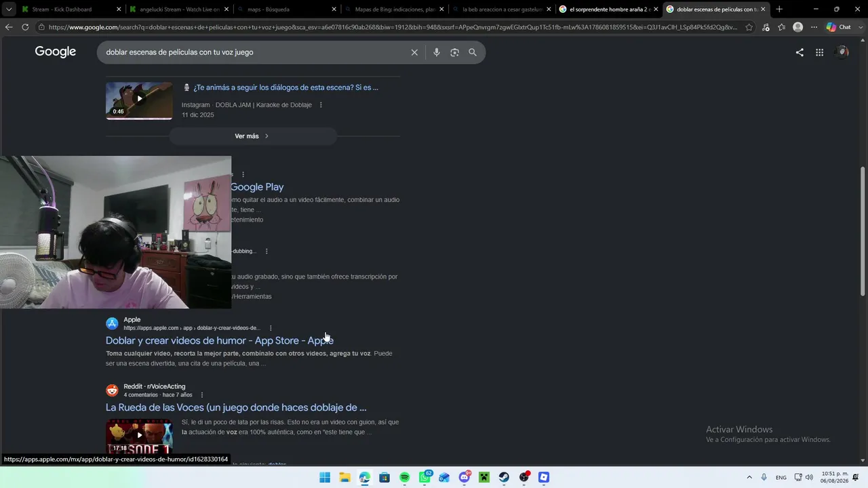Image resolution: width=868 pixels, height=488 pixels.
Task: Go back to the previous page
Action: pyautogui.click(x=9, y=27)
